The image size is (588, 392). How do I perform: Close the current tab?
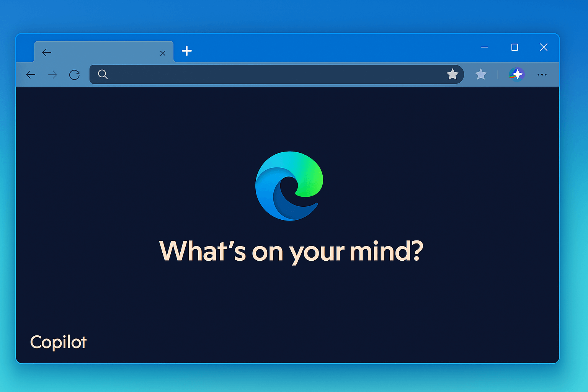(x=162, y=53)
